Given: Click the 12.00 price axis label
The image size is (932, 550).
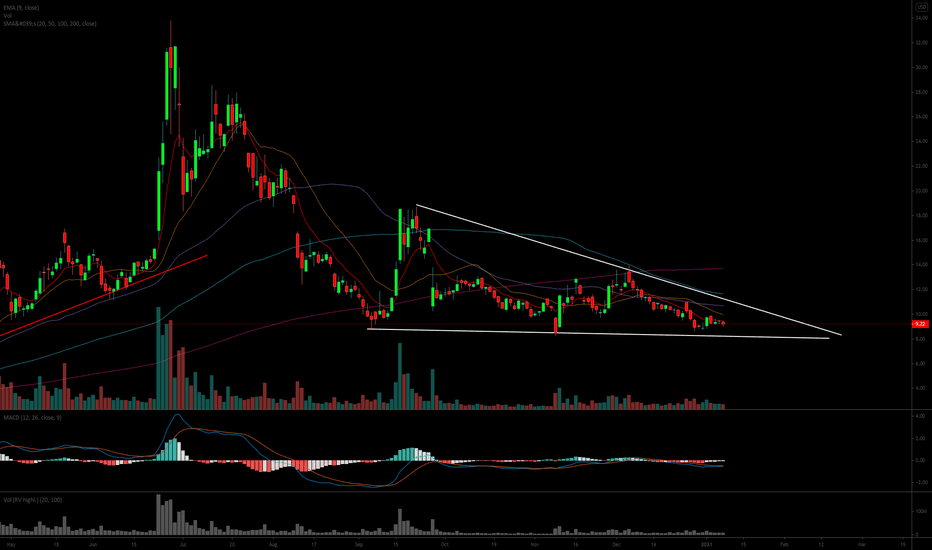Looking at the screenshot, I should tap(921, 290).
